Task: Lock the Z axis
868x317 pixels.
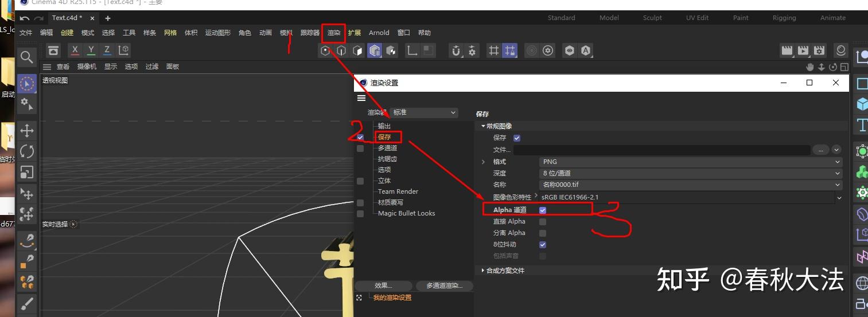Action: tap(107, 50)
